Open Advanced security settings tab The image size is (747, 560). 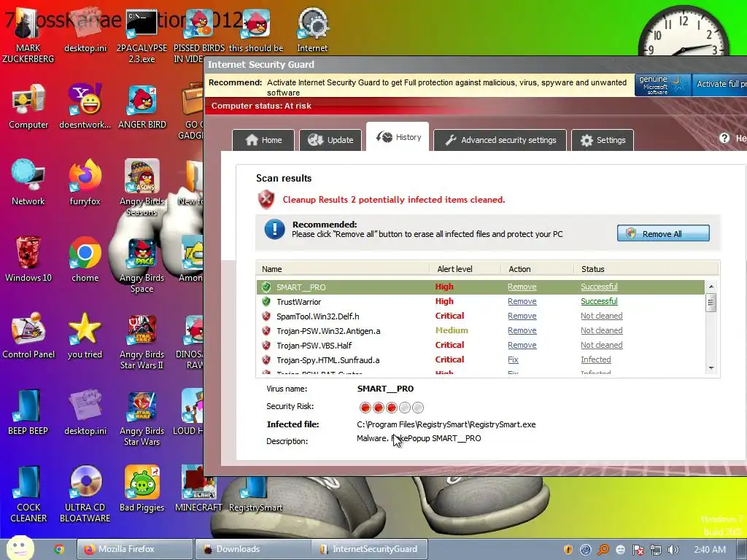(x=500, y=140)
